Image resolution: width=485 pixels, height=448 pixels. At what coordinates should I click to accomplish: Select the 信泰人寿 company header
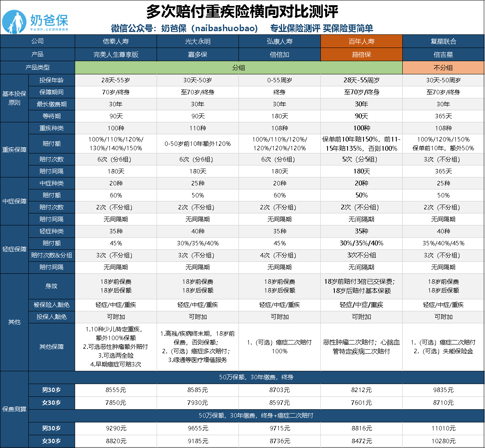coord(116,42)
